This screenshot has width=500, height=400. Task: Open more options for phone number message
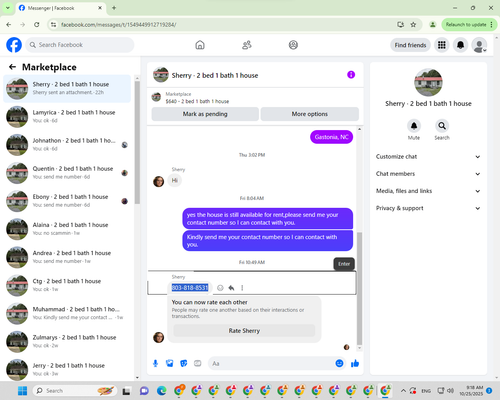(242, 288)
